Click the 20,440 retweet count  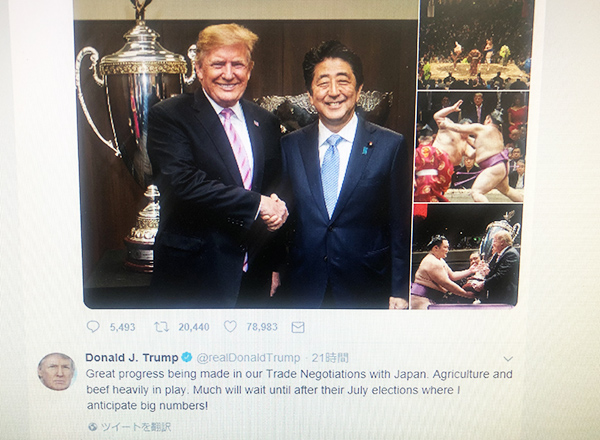[x=194, y=327]
